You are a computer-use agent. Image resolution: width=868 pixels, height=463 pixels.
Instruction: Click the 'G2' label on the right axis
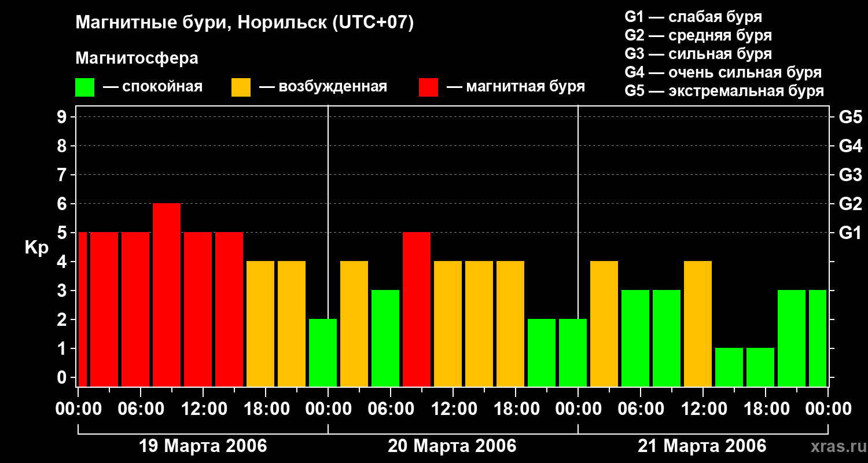(850, 204)
